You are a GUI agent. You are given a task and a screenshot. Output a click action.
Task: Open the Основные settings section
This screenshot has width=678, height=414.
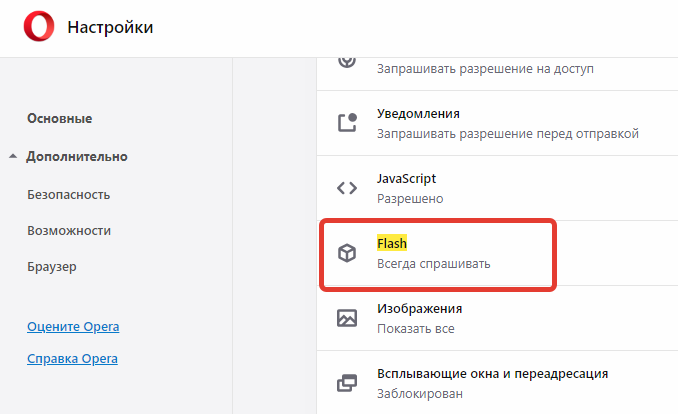point(60,119)
